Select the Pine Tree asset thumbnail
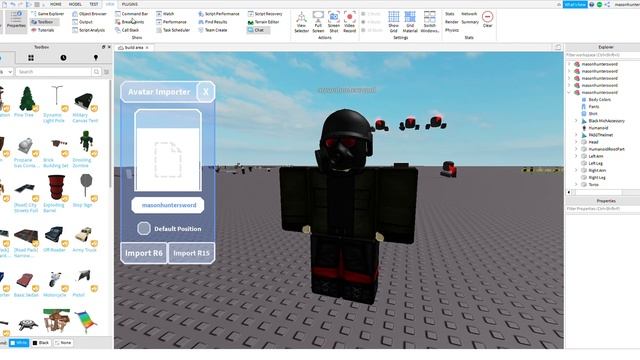The image size is (640, 360). point(27,99)
